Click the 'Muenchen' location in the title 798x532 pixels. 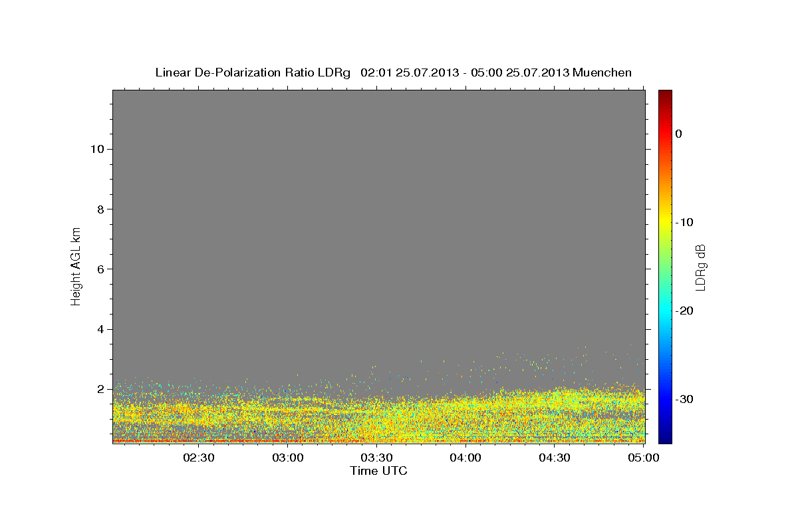(x=602, y=72)
